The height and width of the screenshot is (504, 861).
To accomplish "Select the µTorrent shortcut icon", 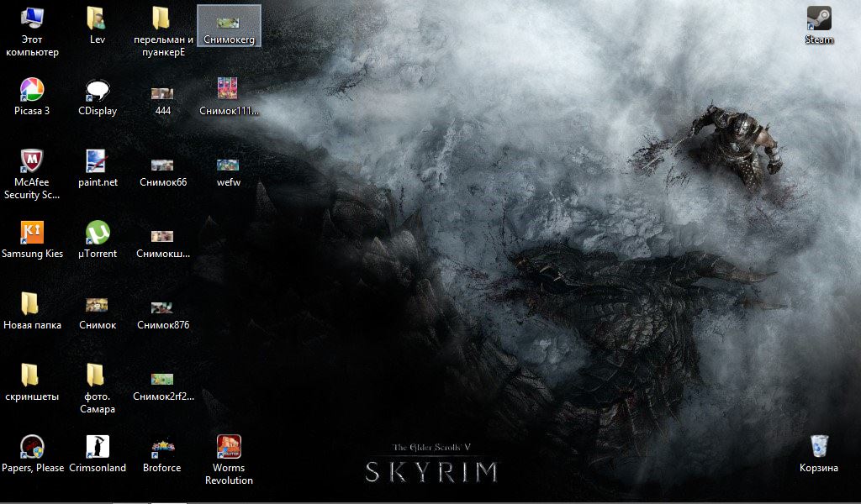I will point(98,239).
